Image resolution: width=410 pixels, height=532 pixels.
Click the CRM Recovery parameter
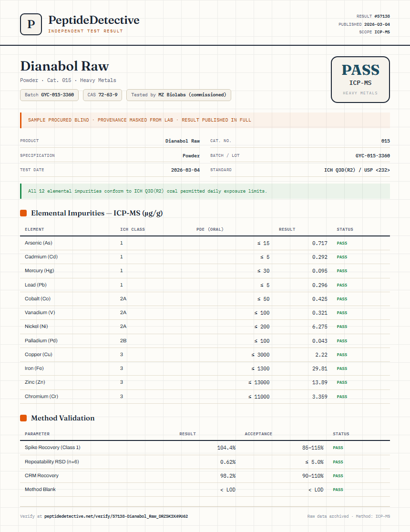(x=42, y=476)
